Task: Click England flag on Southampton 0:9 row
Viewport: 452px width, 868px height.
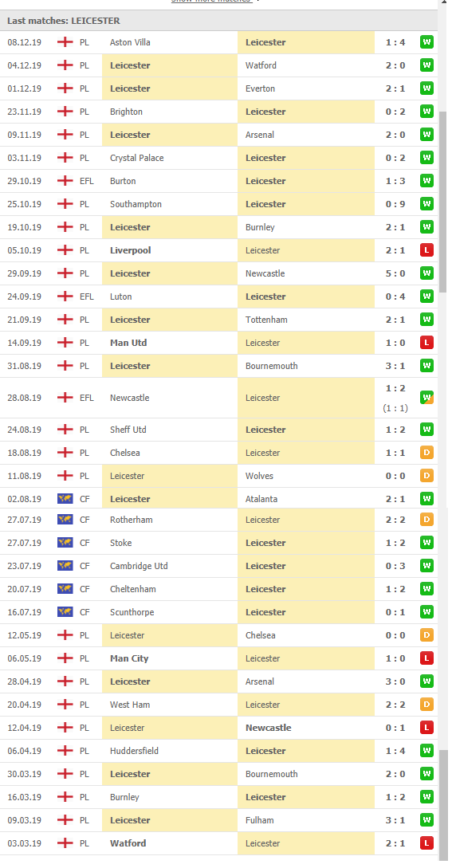Action: point(65,204)
